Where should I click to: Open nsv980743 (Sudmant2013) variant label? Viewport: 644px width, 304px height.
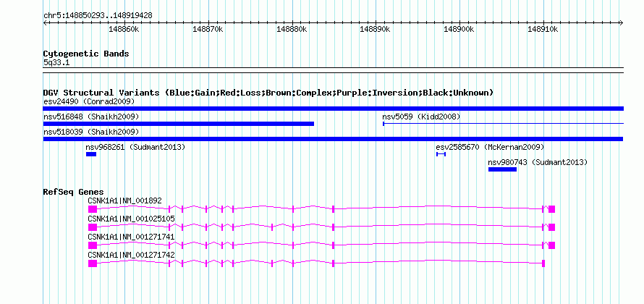pyautogui.click(x=538, y=162)
